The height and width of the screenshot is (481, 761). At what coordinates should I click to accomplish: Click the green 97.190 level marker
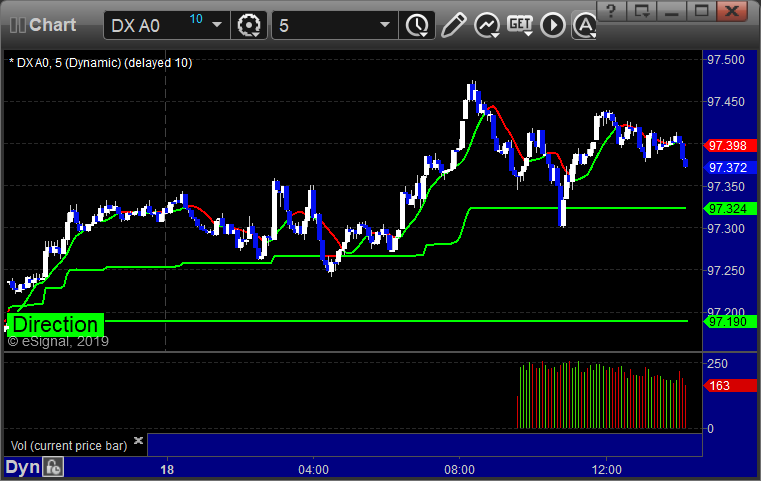click(x=730, y=321)
